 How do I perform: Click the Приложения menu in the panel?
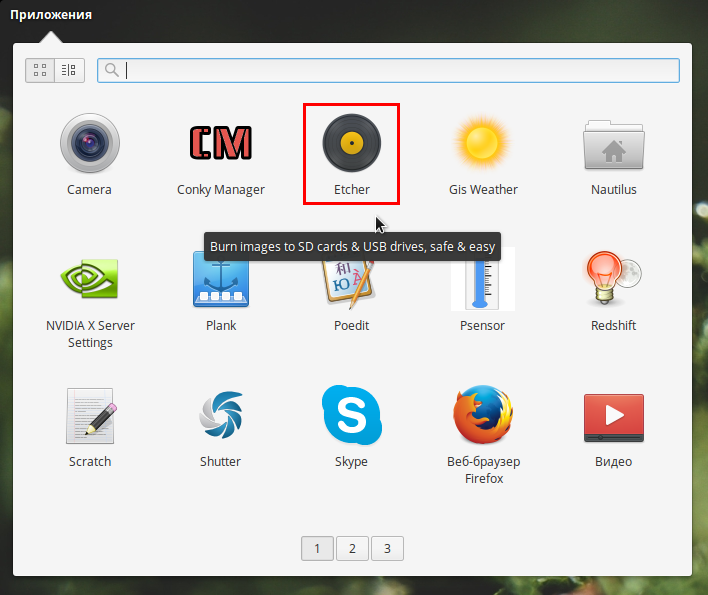(x=51, y=14)
